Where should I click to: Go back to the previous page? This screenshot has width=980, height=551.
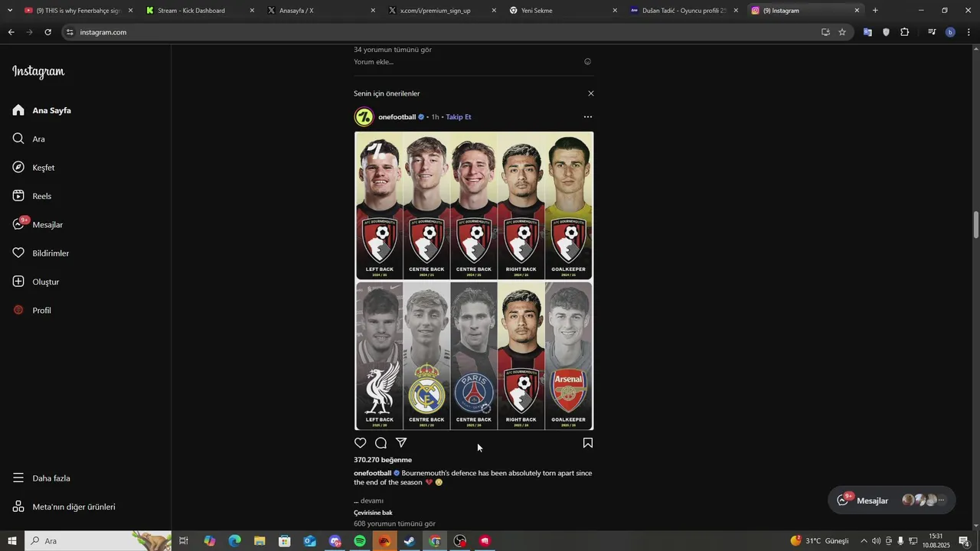11,32
